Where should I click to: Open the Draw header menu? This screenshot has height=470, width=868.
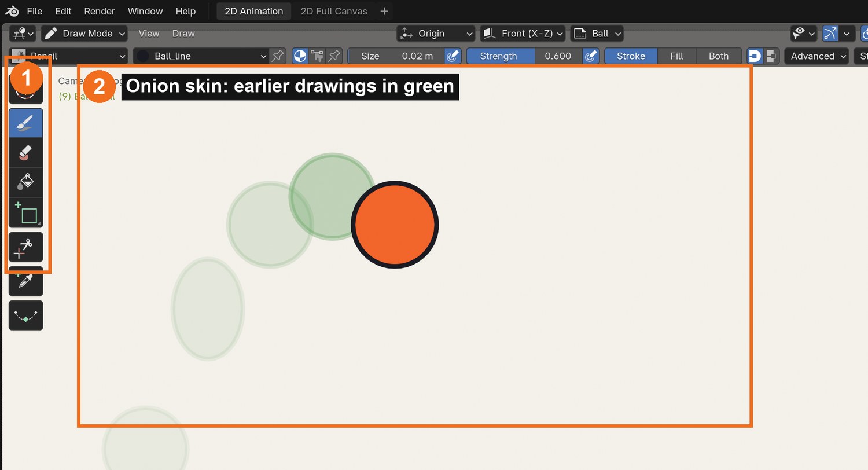pos(183,34)
